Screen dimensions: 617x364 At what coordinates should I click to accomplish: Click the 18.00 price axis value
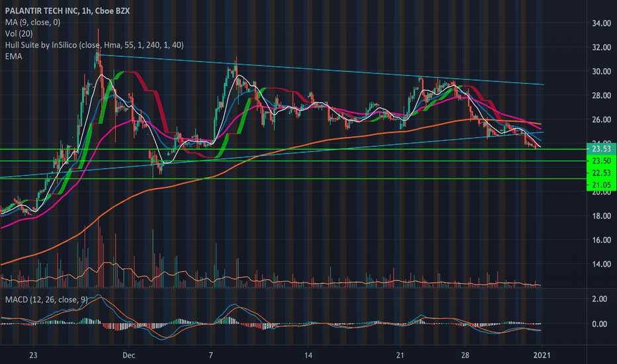[x=602, y=216]
